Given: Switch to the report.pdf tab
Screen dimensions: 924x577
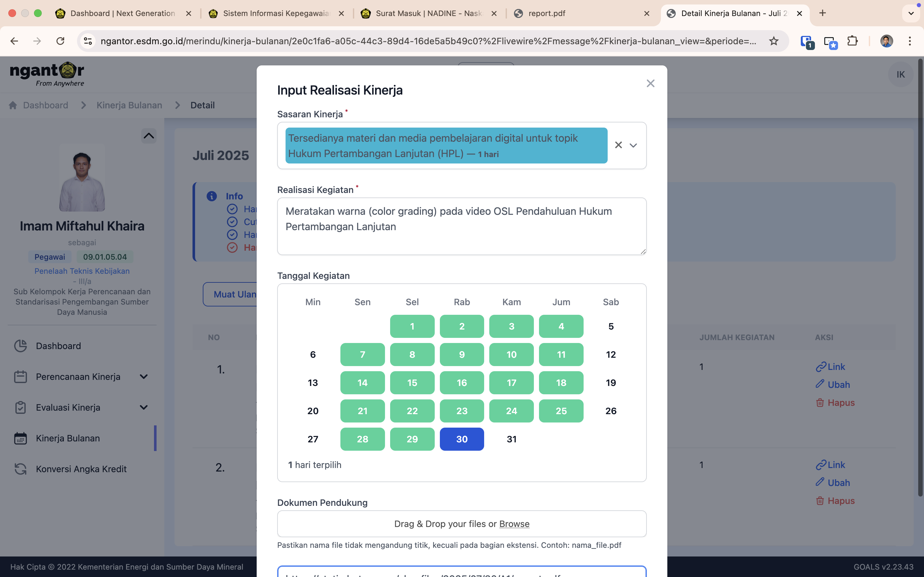Looking at the screenshot, I should (x=546, y=13).
